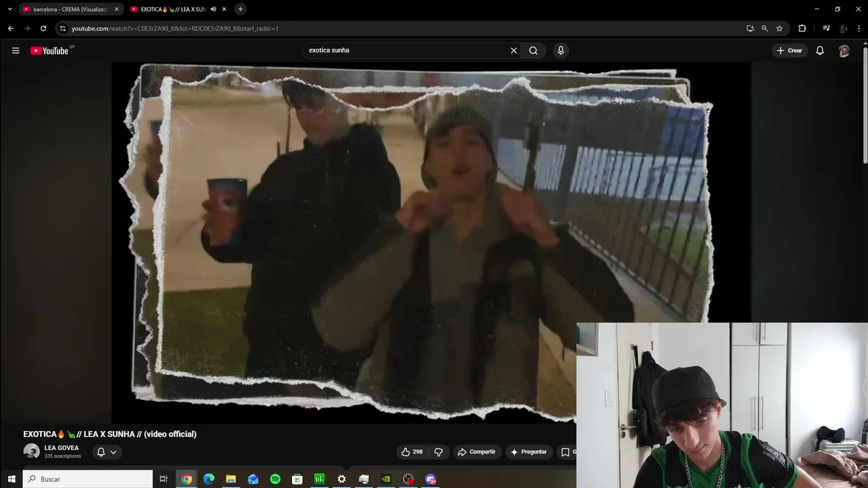Open the LEA GOVEA channel name link

(62, 448)
